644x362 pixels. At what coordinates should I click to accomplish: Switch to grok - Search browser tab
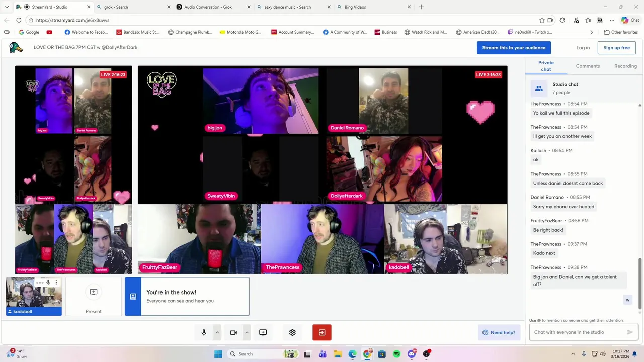(134, 7)
